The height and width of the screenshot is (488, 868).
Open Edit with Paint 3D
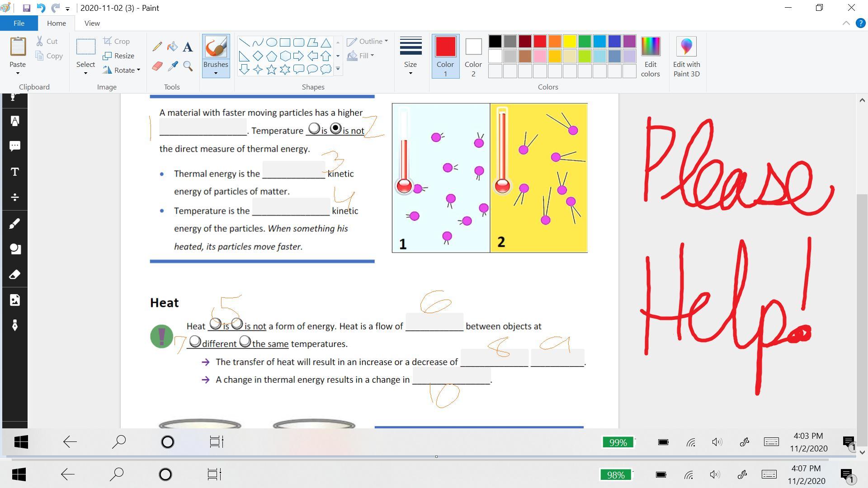(686, 56)
